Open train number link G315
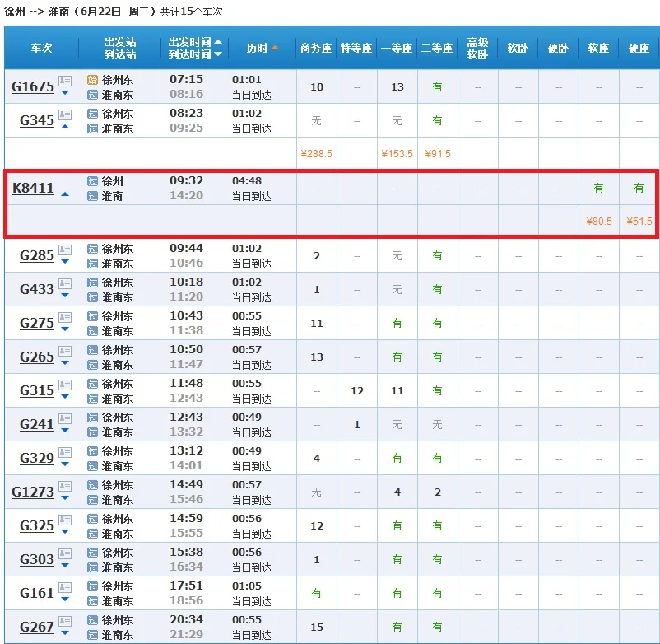The image size is (660, 644). [37, 391]
